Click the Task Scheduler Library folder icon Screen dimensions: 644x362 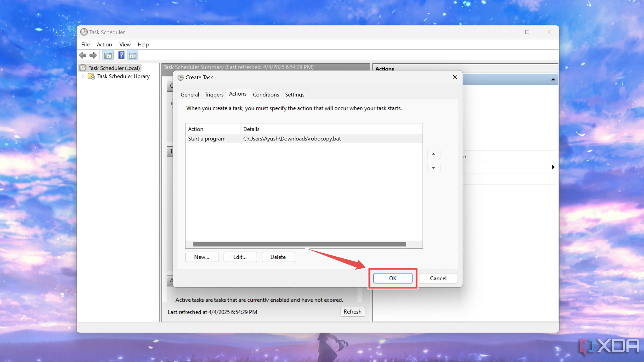pyautogui.click(x=91, y=76)
